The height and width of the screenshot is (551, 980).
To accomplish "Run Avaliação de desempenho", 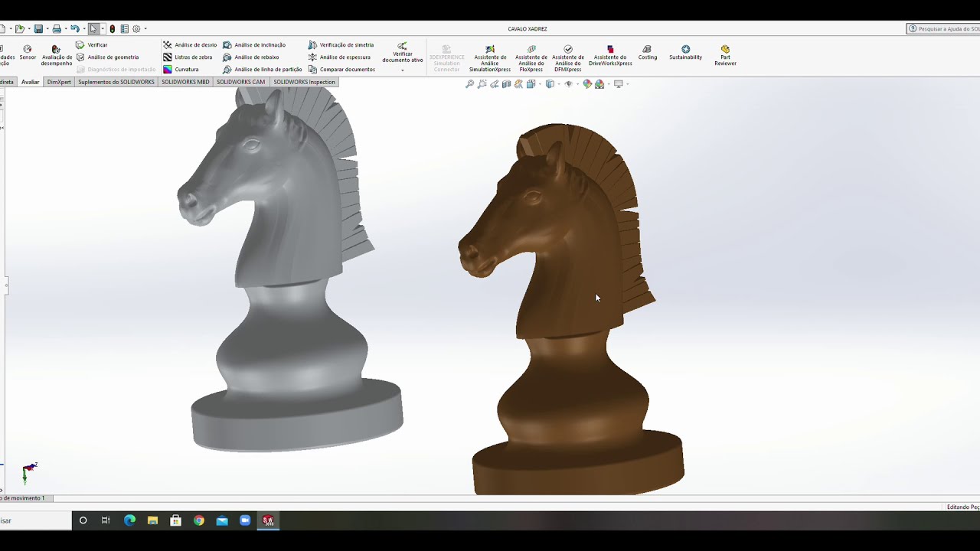I will 57,54.
